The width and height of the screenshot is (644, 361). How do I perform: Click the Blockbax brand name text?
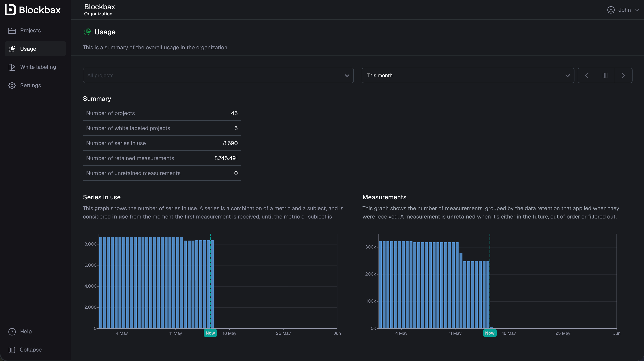[x=40, y=10]
